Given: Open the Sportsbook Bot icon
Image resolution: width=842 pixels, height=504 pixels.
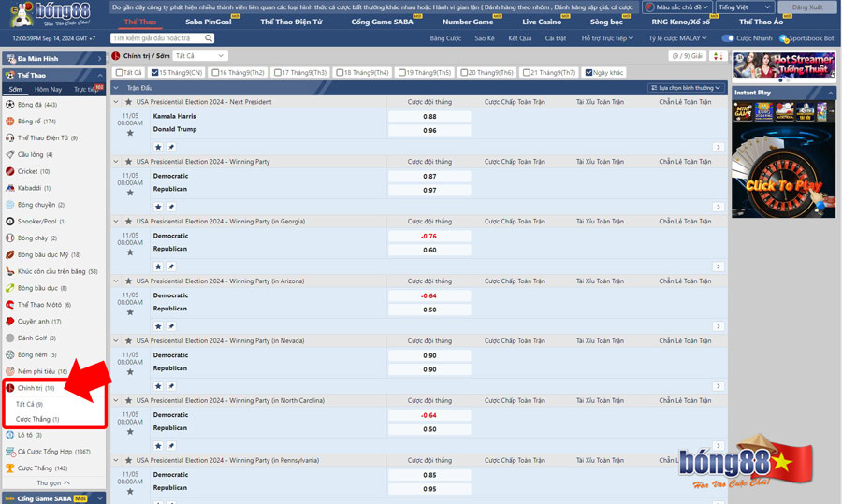Looking at the screenshot, I should [x=784, y=38].
